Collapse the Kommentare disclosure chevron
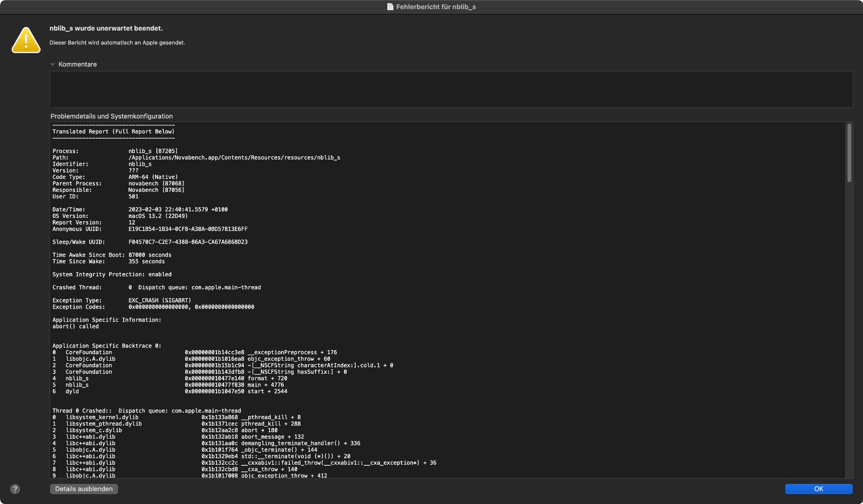This screenshot has width=863, height=504. click(53, 64)
